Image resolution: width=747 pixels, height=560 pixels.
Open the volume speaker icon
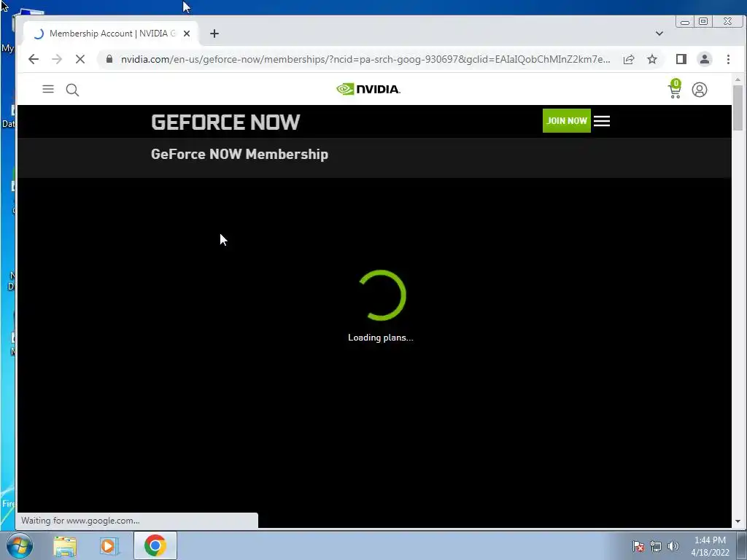point(673,546)
